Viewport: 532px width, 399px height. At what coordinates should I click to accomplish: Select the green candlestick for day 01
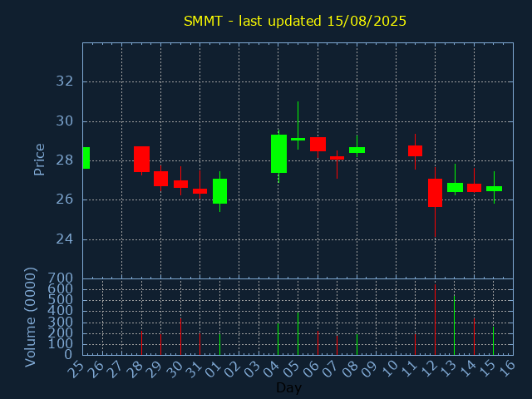click(x=219, y=191)
